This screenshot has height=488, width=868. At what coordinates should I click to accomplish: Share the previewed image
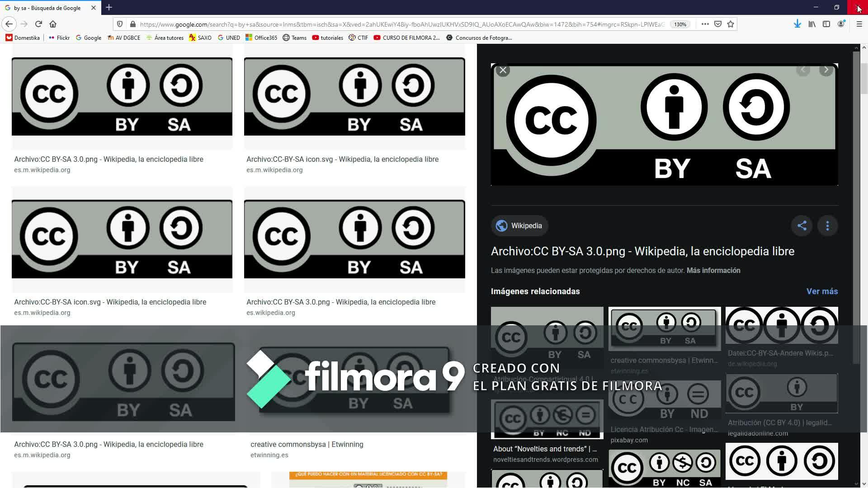[802, 225]
